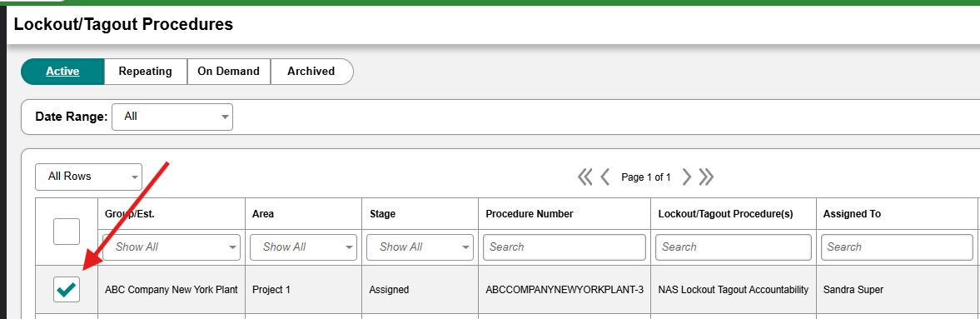The width and height of the screenshot is (980, 319).
Task: Tick the select-all checkbox in table header
Action: point(67,232)
